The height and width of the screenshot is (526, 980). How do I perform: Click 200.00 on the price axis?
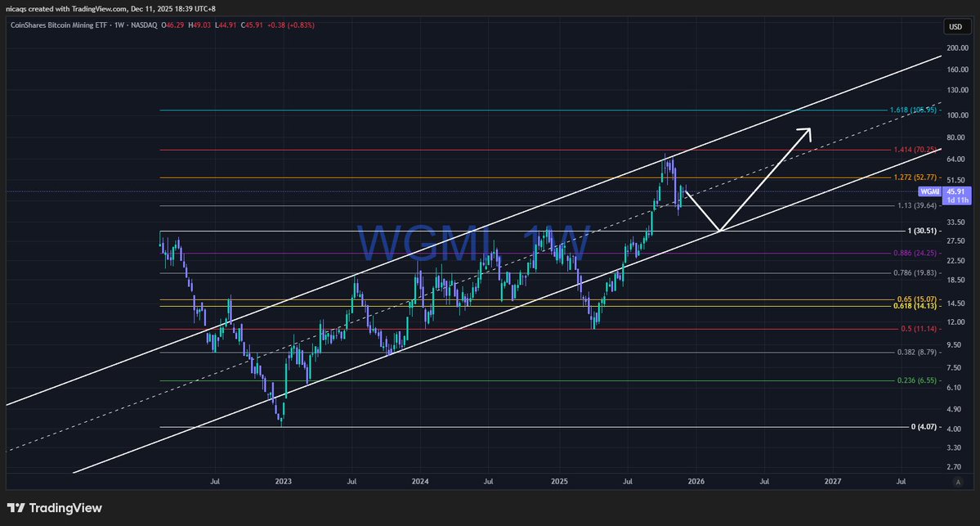pyautogui.click(x=957, y=48)
